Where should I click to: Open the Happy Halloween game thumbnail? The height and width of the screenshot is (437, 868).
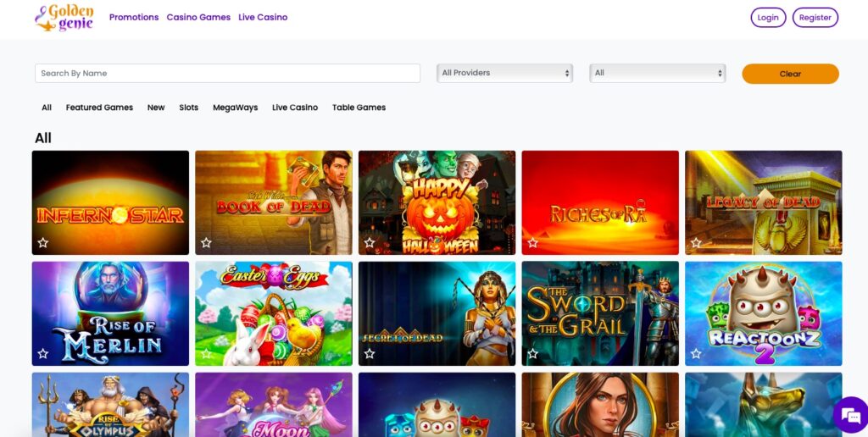[x=437, y=202]
